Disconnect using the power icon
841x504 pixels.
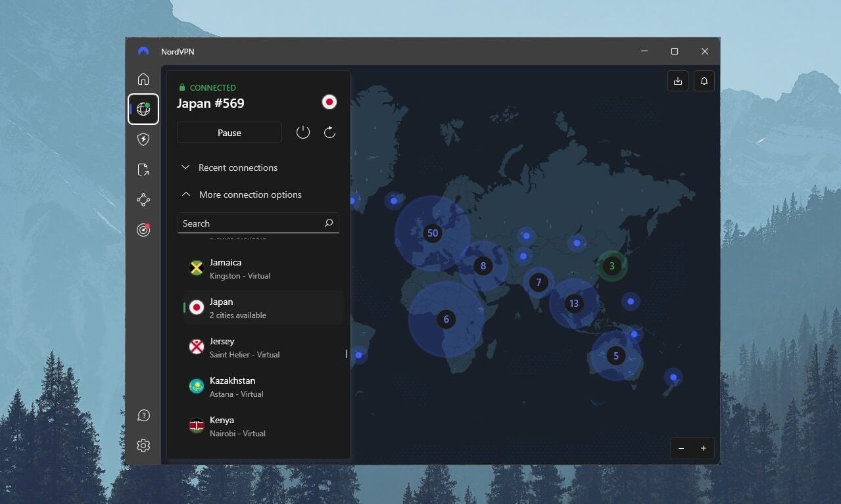[x=303, y=133]
